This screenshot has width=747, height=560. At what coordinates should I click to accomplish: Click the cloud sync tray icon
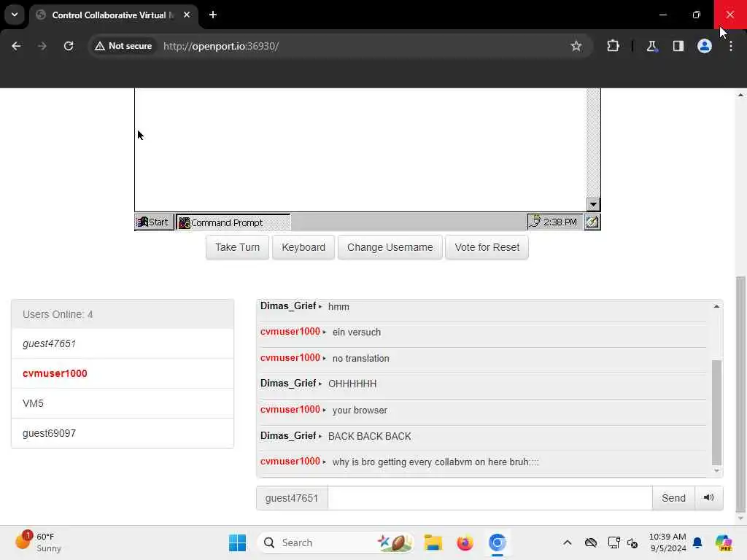point(591,542)
